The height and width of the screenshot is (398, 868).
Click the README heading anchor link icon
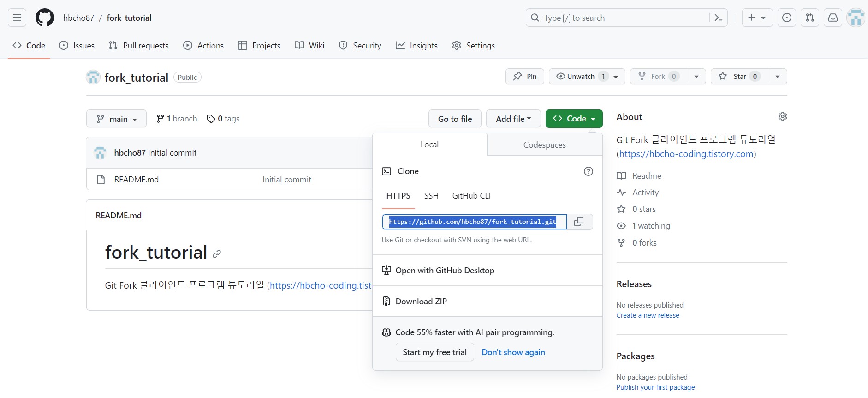click(217, 254)
